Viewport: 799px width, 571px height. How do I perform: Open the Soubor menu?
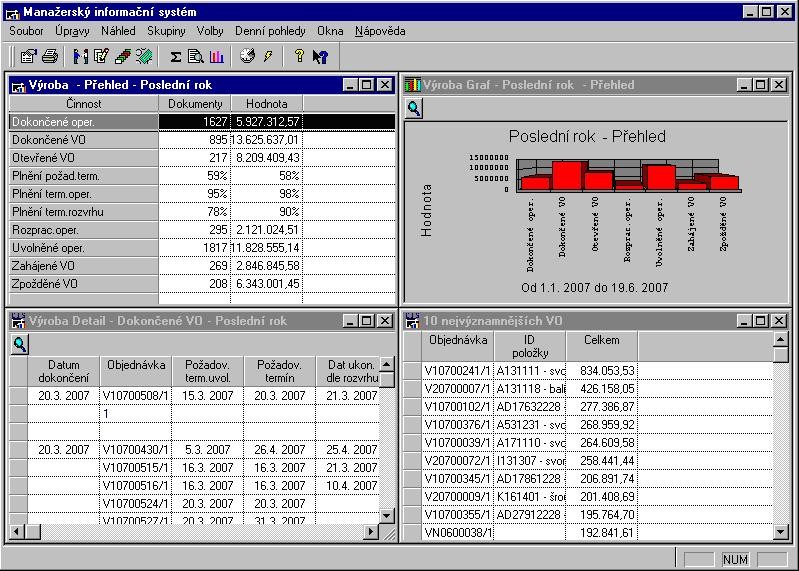(x=26, y=31)
